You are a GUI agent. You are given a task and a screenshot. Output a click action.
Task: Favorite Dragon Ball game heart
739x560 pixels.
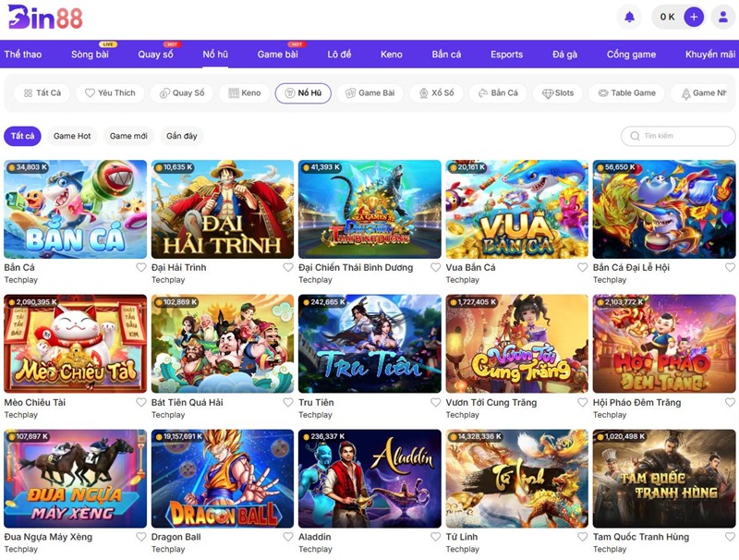click(x=288, y=536)
